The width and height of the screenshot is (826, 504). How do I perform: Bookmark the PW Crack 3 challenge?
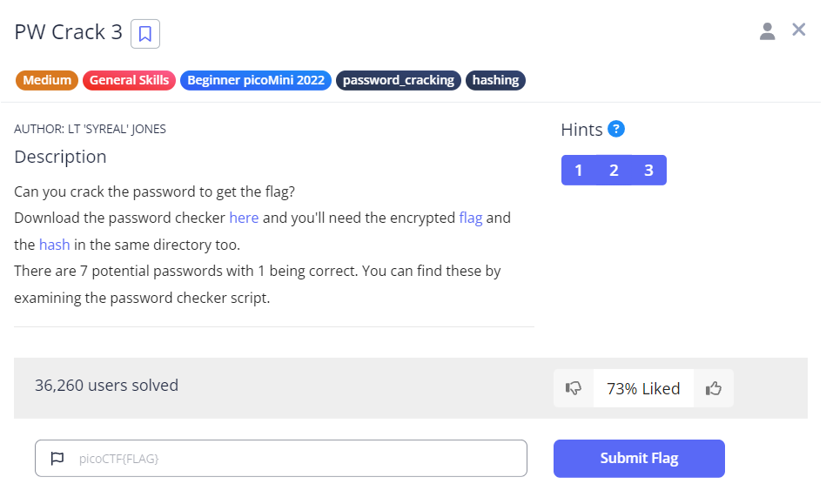[145, 34]
